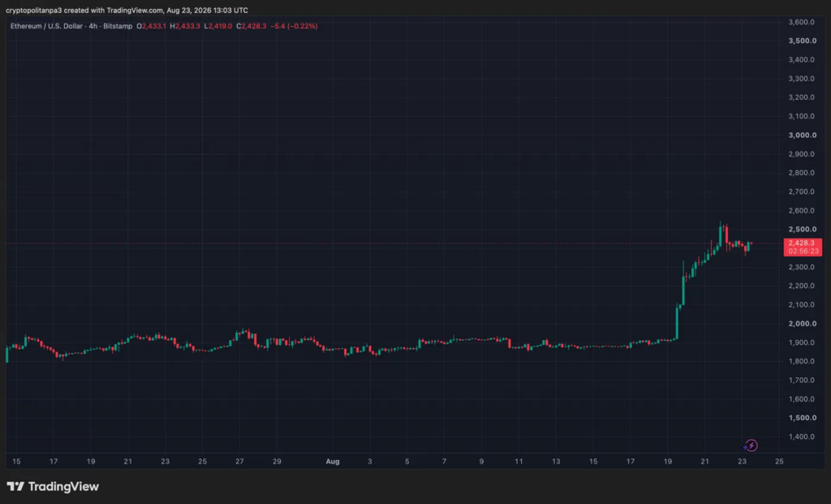Click the 3,000.0 price axis label
The image size is (831, 504).
802,136
